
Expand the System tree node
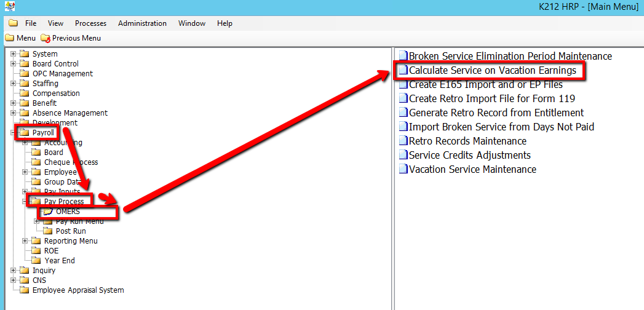pos(13,54)
